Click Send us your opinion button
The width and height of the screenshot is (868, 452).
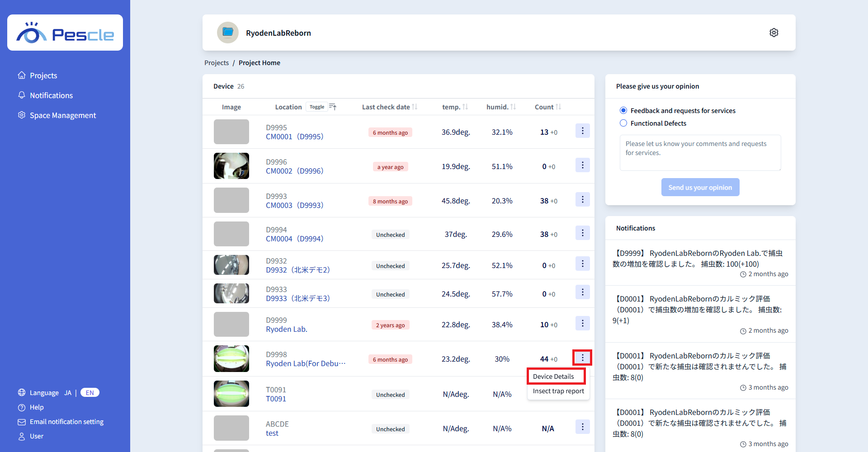click(x=700, y=188)
